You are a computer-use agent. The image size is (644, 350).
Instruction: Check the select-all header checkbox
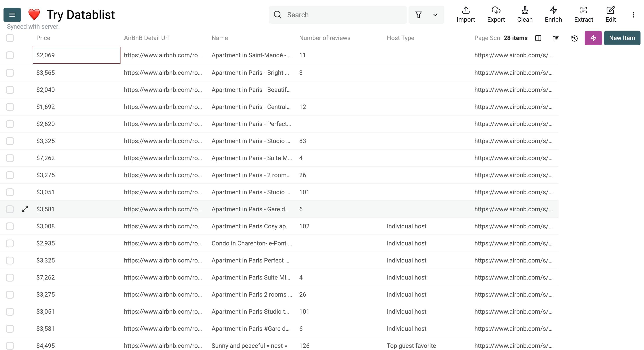pos(10,38)
